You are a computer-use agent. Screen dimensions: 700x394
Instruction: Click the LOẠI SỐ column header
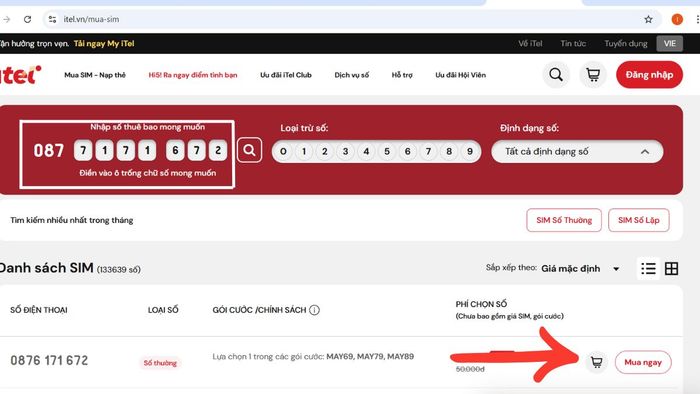[x=163, y=310]
